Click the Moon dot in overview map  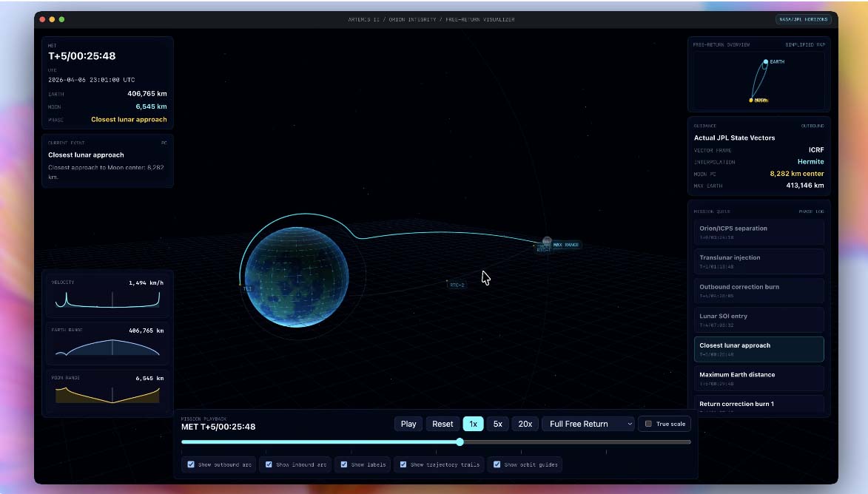(751, 100)
